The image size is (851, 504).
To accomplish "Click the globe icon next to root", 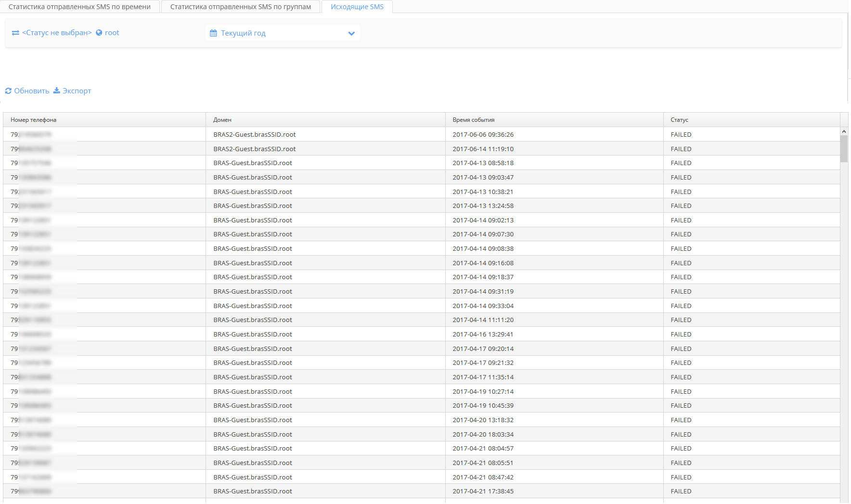I will [x=99, y=33].
